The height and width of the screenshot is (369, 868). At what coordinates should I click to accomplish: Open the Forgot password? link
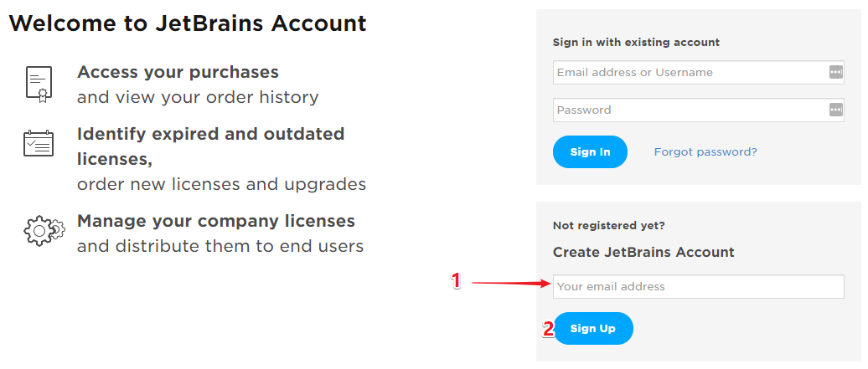(705, 151)
